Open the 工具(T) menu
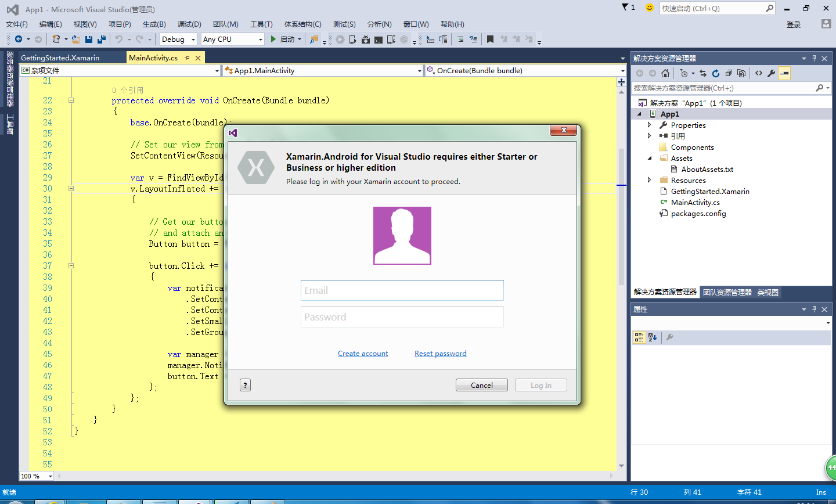This screenshot has height=504, width=836. tap(261, 24)
